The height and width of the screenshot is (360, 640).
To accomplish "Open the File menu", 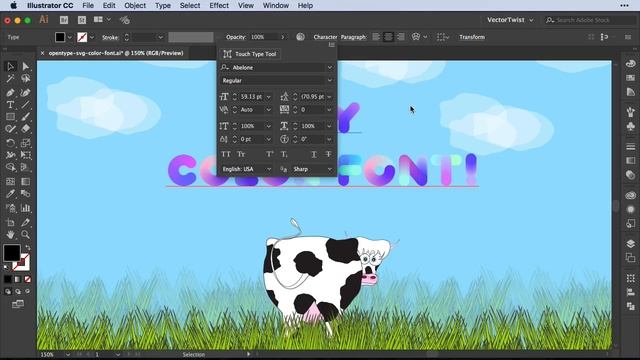I will 88,5.
